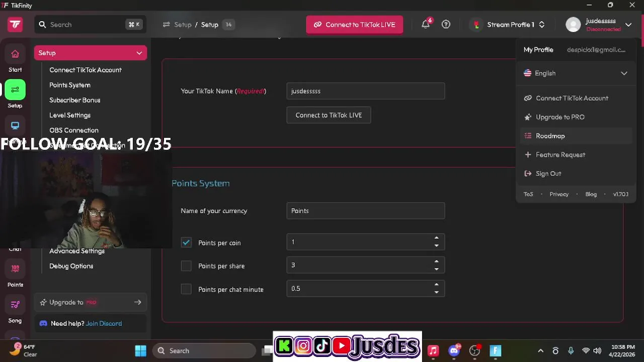Choose Feature Request in profile menu
644x362 pixels.
(576, 155)
